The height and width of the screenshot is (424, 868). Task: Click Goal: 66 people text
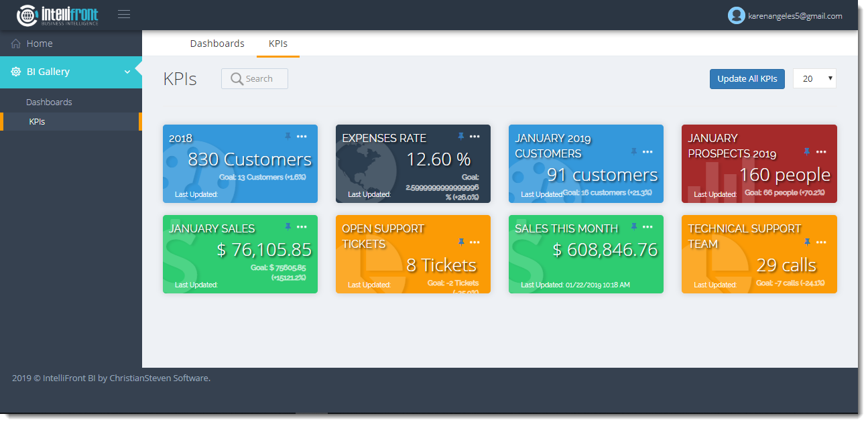coord(785,193)
